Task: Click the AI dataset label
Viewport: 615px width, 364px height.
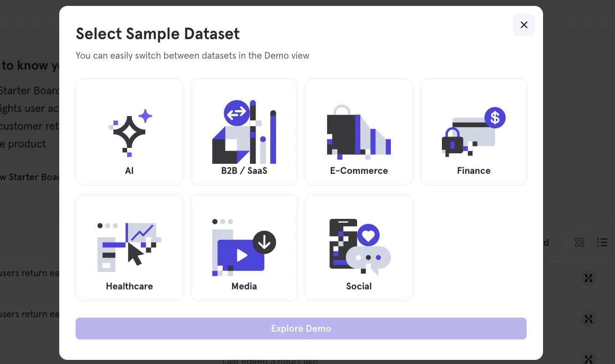Action: (x=129, y=171)
